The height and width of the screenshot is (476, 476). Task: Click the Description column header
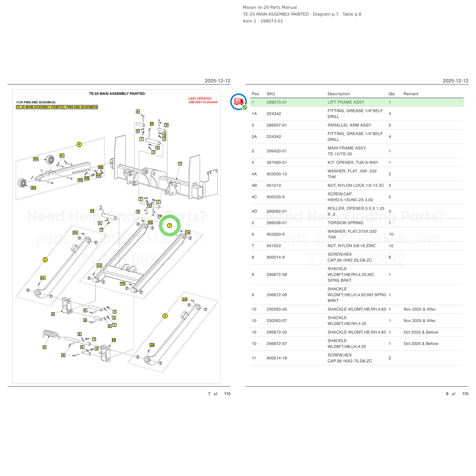(339, 94)
